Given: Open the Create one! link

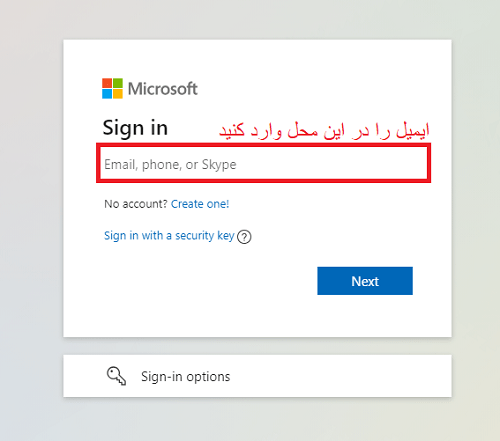Looking at the screenshot, I should tap(200, 204).
